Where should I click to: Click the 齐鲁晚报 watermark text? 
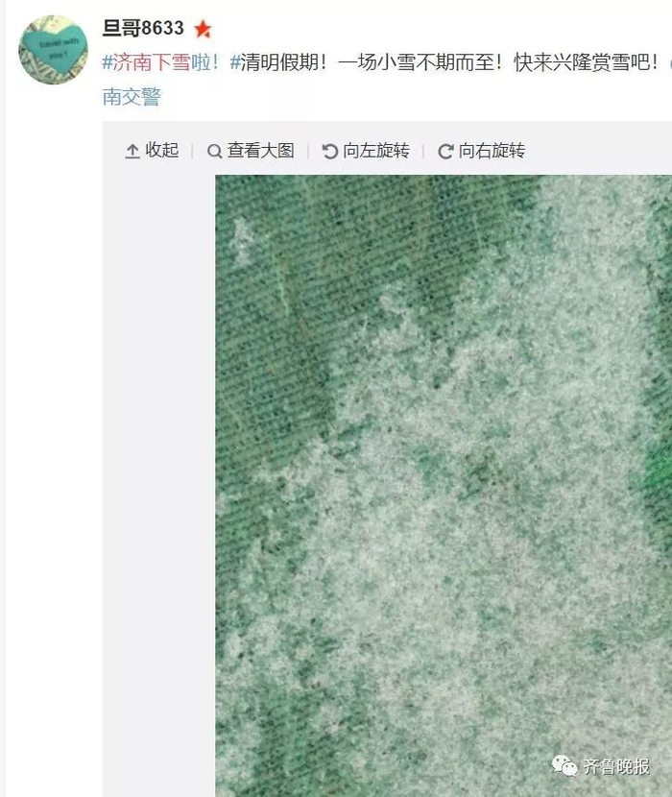pos(616,766)
